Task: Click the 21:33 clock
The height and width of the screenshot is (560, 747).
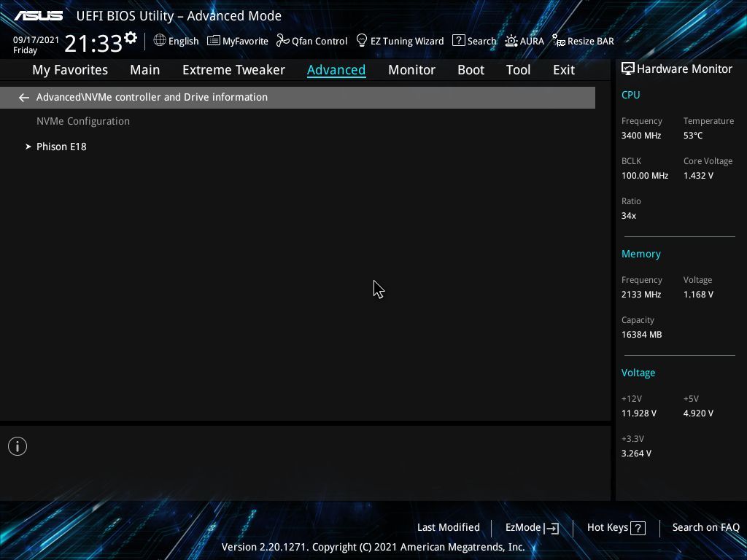Action: point(93,44)
